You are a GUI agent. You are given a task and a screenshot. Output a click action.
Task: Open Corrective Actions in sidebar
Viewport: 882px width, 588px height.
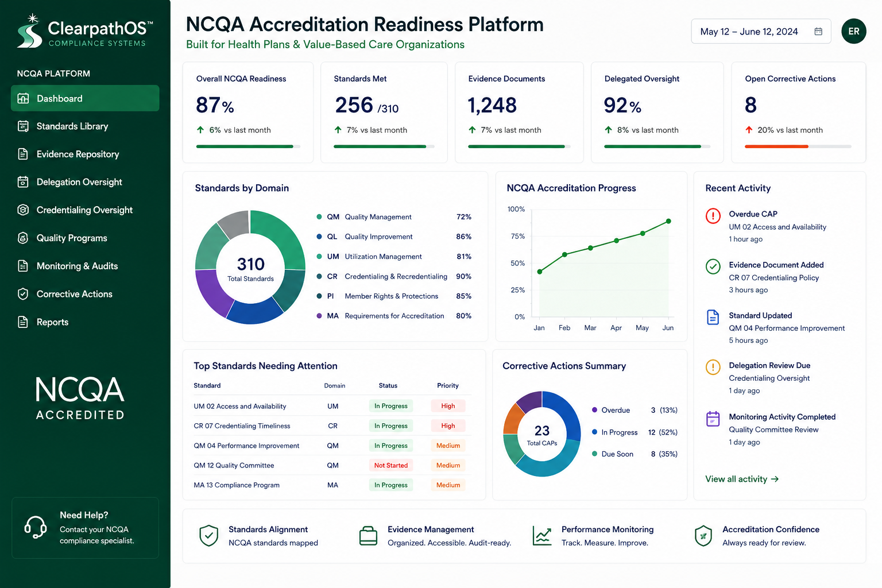[85, 294]
